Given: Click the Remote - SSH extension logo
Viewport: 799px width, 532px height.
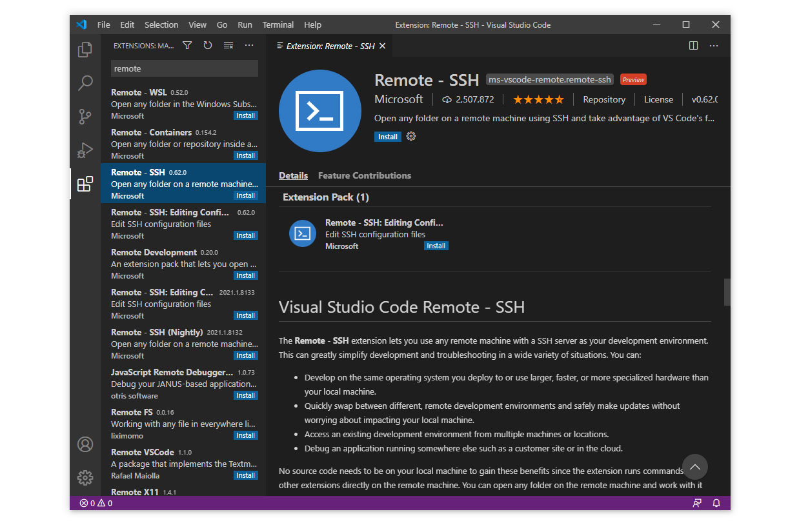Looking at the screenshot, I should click(320, 111).
